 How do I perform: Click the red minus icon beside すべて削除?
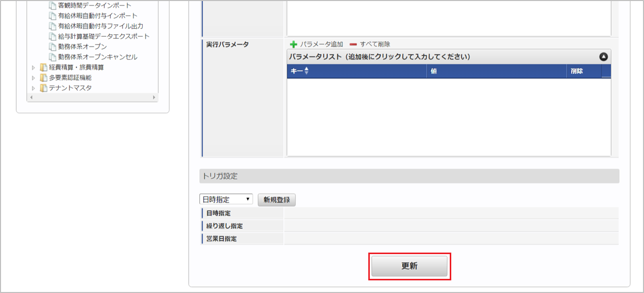point(353,44)
